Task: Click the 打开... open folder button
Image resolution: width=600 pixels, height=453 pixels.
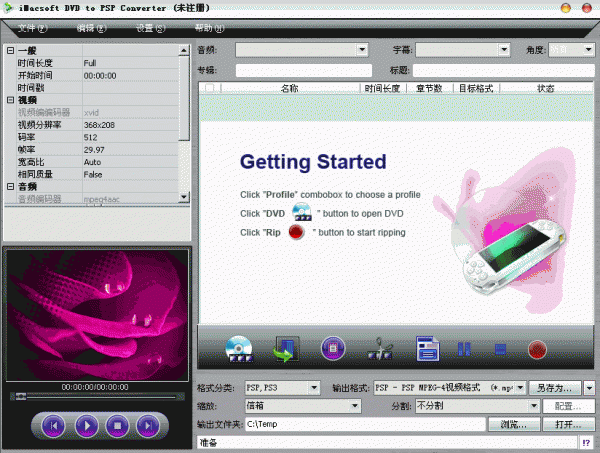Action: pyautogui.click(x=569, y=424)
